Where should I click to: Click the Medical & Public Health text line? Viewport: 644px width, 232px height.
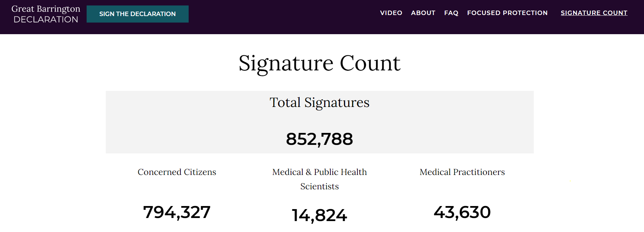tap(319, 172)
